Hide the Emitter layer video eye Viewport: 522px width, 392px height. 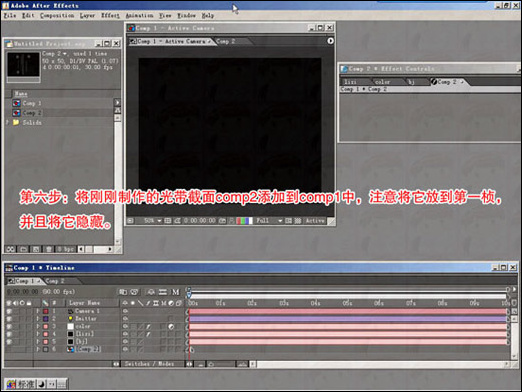[9, 319]
